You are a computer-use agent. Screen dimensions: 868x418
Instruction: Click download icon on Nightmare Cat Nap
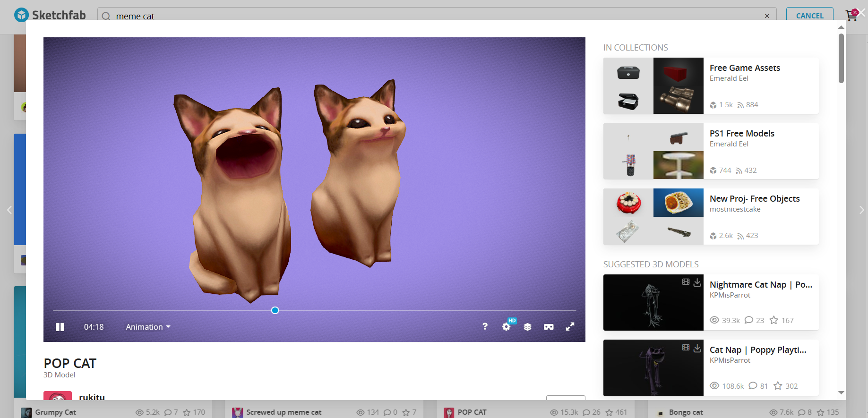(x=697, y=282)
